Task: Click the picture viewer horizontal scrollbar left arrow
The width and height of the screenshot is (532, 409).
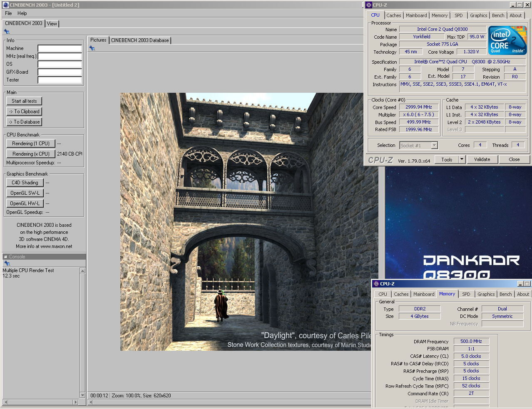Action: (x=91, y=402)
